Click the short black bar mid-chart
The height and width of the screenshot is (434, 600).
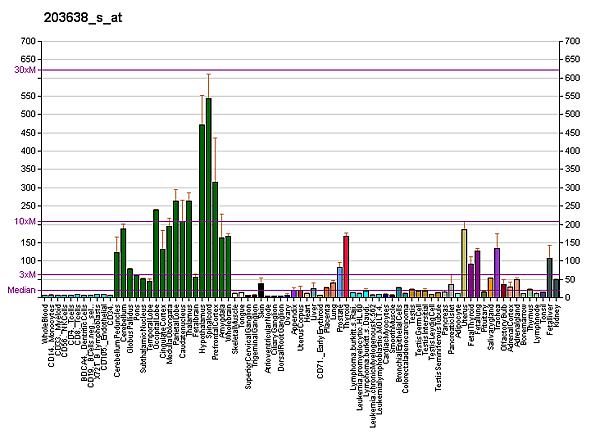pyautogui.click(x=261, y=290)
